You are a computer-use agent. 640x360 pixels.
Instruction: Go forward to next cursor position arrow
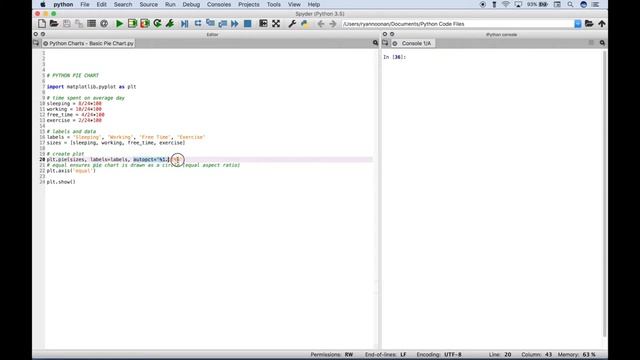(x=333, y=24)
